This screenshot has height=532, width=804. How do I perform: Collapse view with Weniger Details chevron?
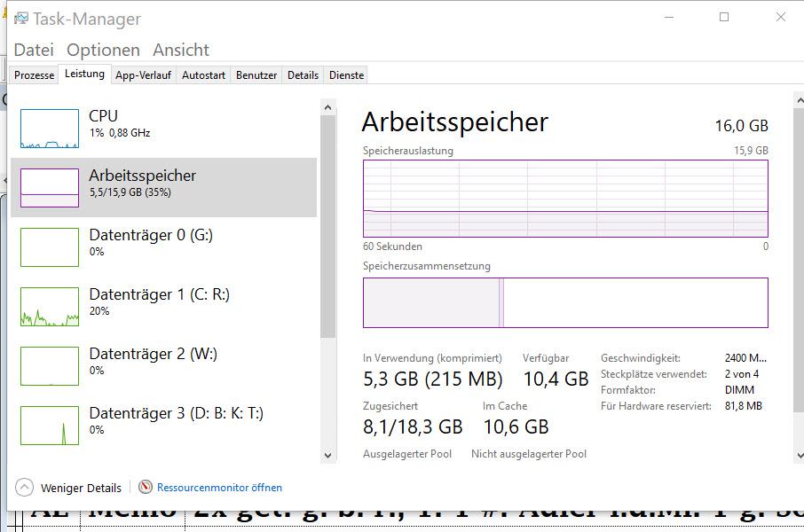[25, 487]
